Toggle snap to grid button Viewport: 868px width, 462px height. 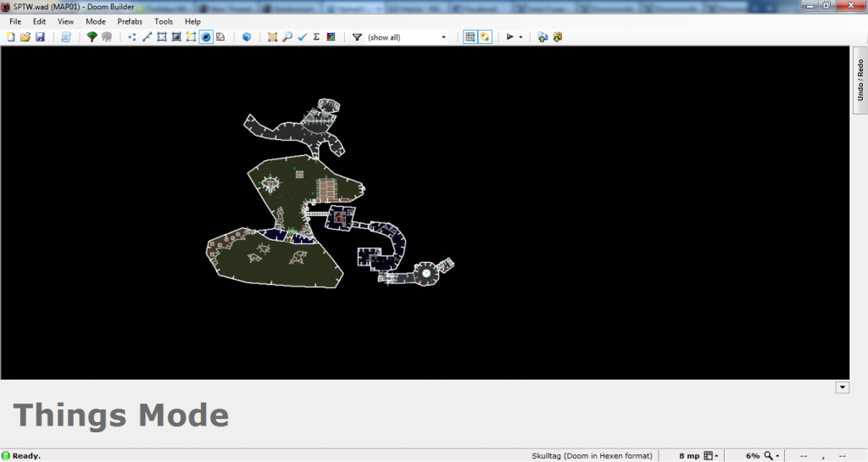pyautogui.click(x=470, y=37)
